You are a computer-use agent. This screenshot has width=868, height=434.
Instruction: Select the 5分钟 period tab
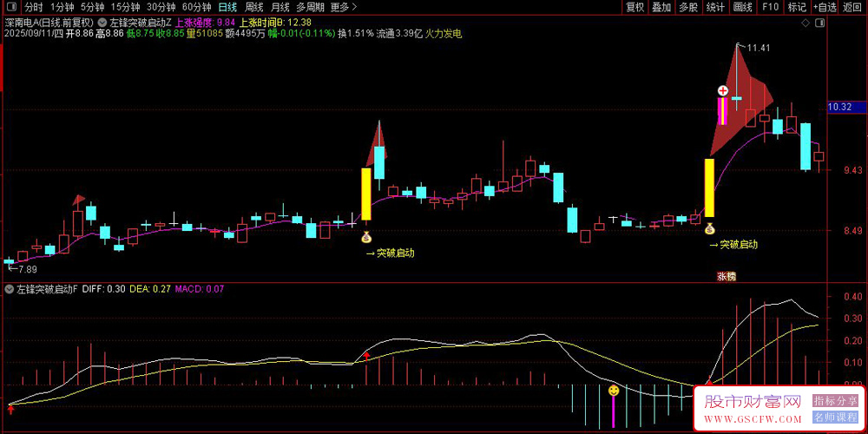92,7
